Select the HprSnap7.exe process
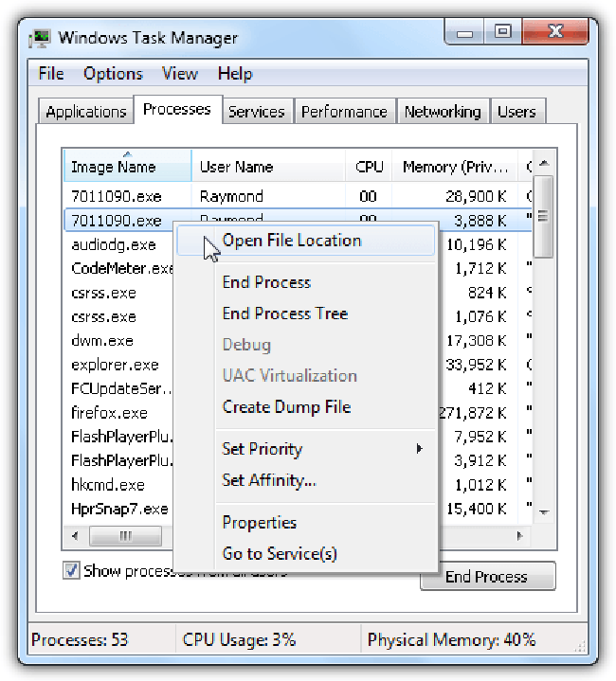This screenshot has height=681, width=616. pos(120,509)
